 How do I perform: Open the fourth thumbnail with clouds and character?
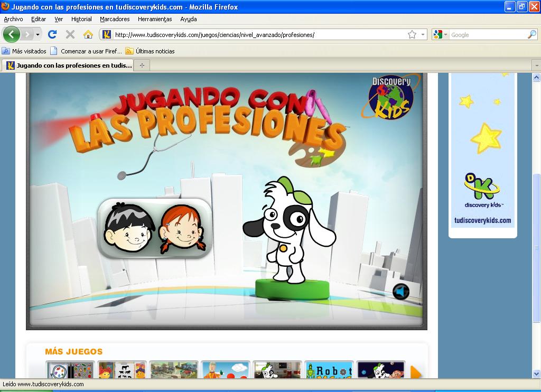225,370
